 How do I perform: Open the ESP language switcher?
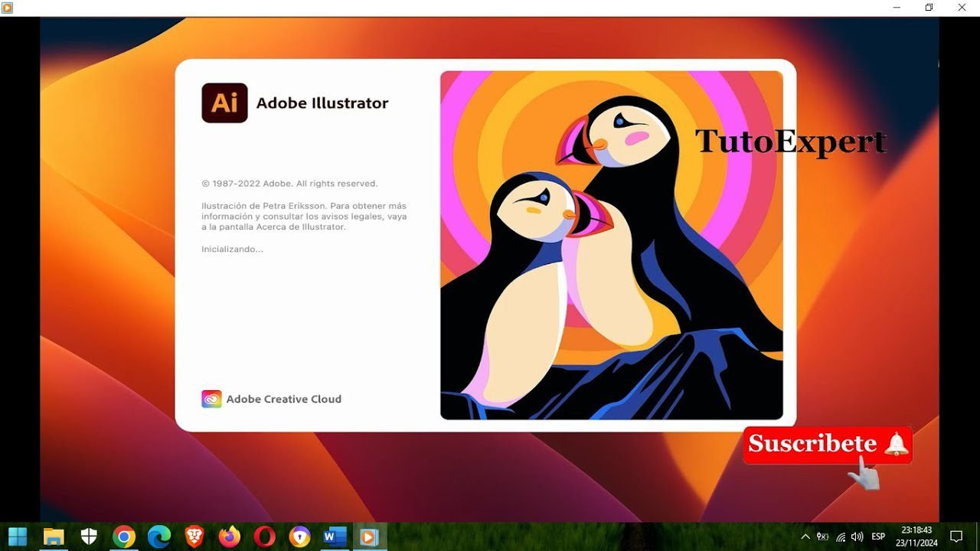coord(878,536)
